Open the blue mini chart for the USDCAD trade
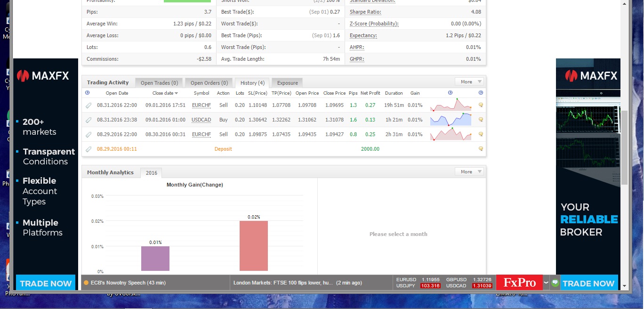The image size is (644, 309). pyautogui.click(x=451, y=120)
